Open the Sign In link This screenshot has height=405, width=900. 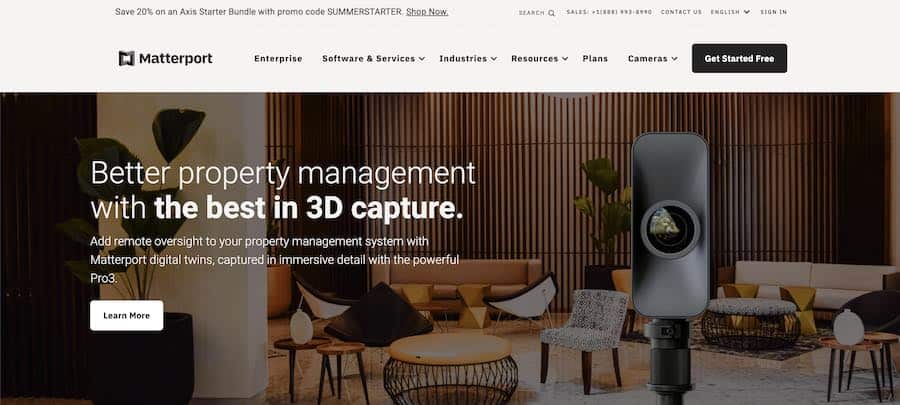773,12
